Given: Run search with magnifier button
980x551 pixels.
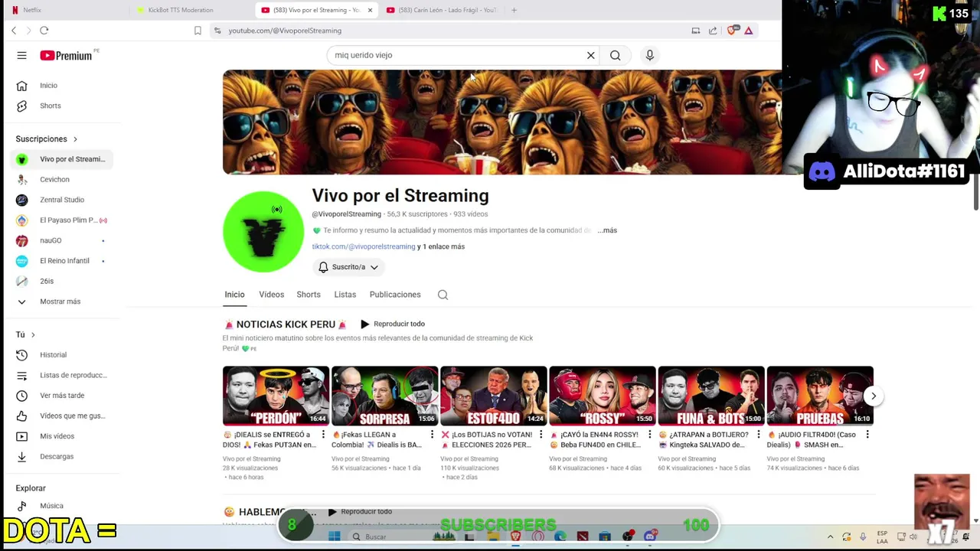Looking at the screenshot, I should pyautogui.click(x=615, y=55).
